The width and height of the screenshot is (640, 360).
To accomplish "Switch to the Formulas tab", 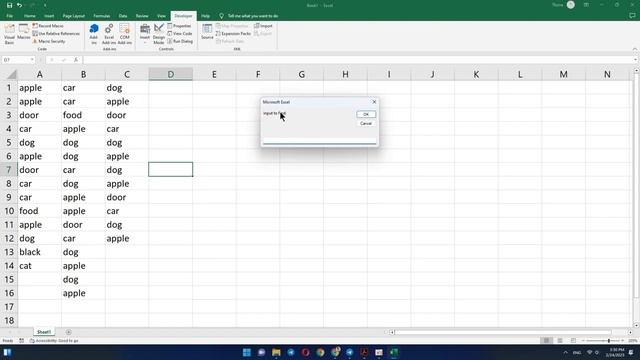I will click(102, 16).
